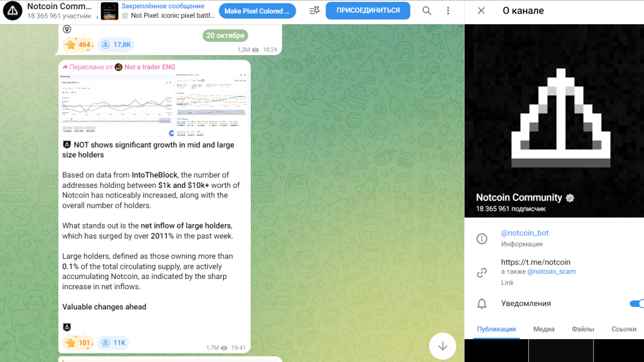Open the https://t.me/notcoin link

click(536, 262)
